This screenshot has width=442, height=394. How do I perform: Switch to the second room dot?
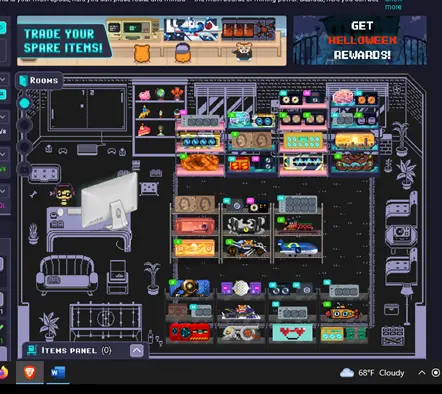24,125
